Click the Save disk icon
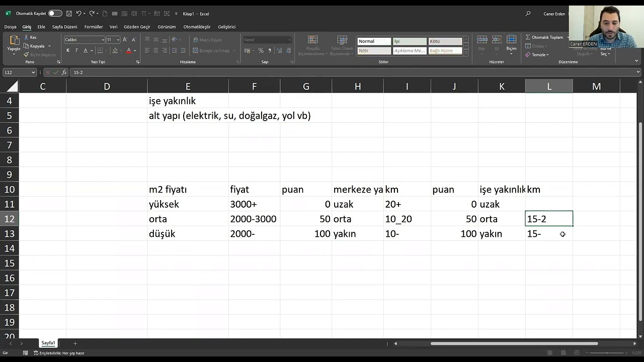644x362 pixels. [69, 14]
